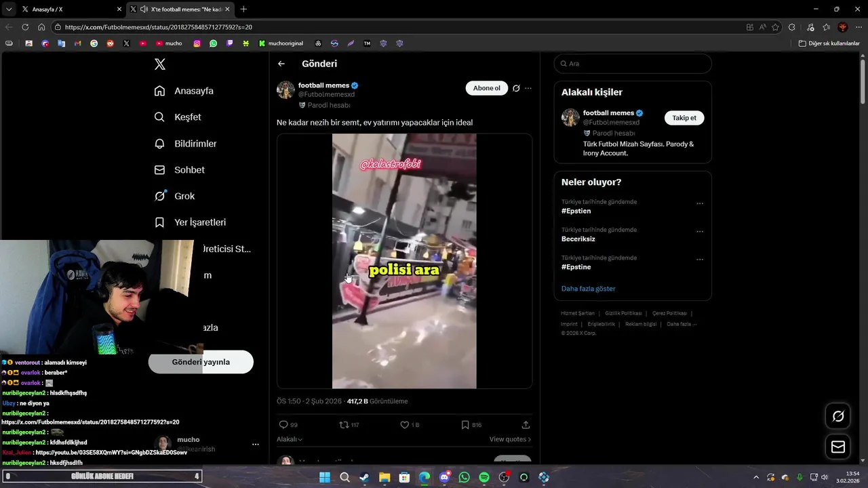Click the reply icon with 99
Viewport: 868px width, 488px height.
[283, 425]
